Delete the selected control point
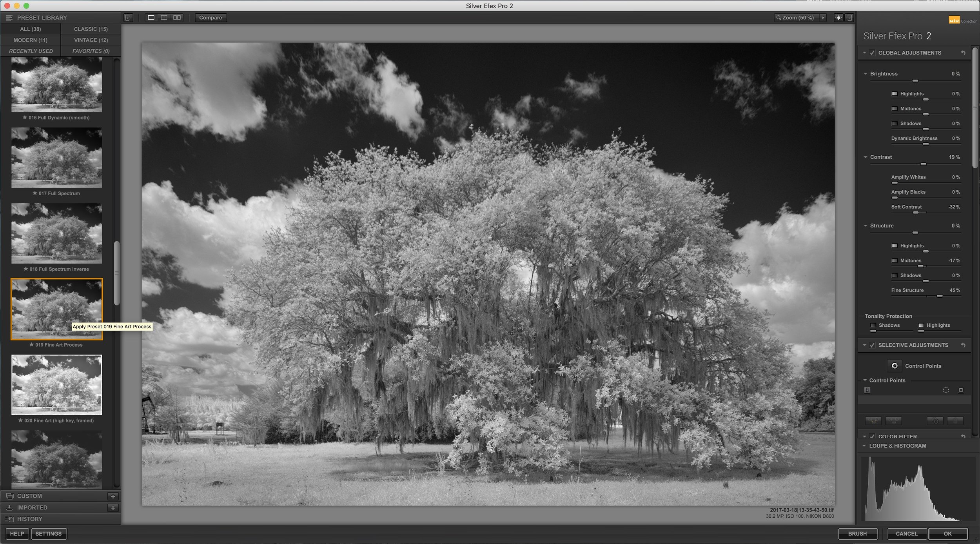Screen dimensions: 980x544 pyautogui.click(x=955, y=421)
